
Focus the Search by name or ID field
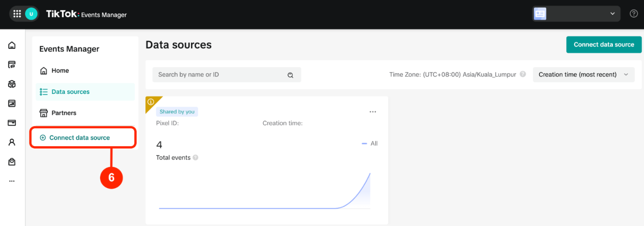point(227,75)
